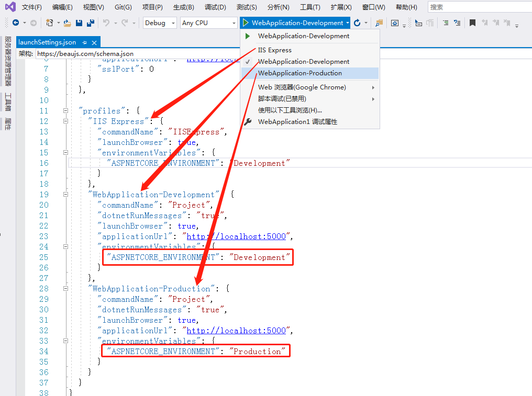Toggle a bookmark with the bookmark icon
Screen dimensions: 532x396
click(472, 22)
